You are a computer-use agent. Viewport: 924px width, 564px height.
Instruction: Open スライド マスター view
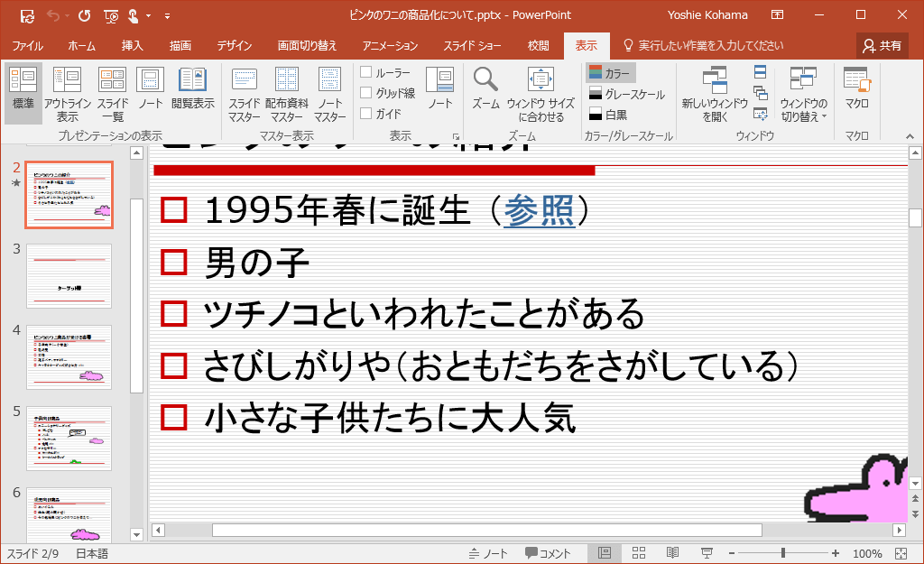point(245,94)
